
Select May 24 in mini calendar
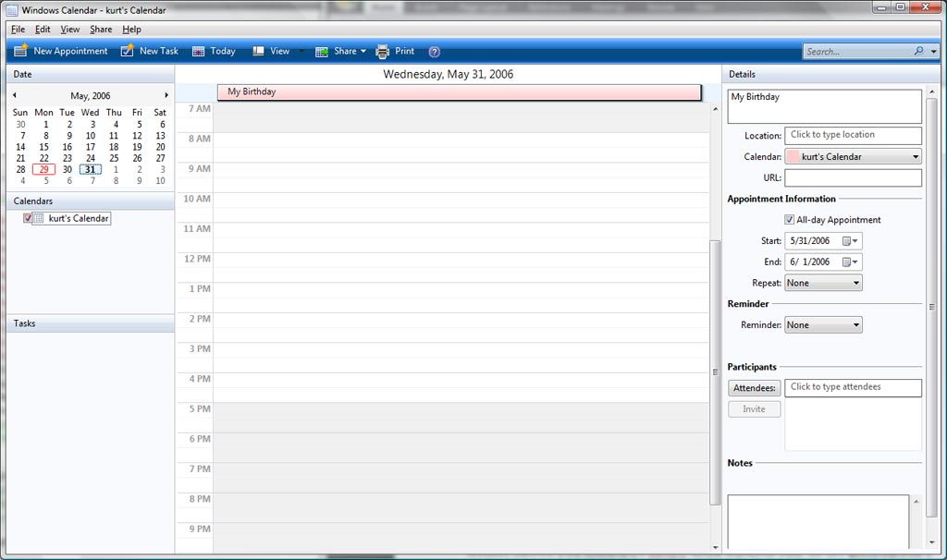pos(90,158)
